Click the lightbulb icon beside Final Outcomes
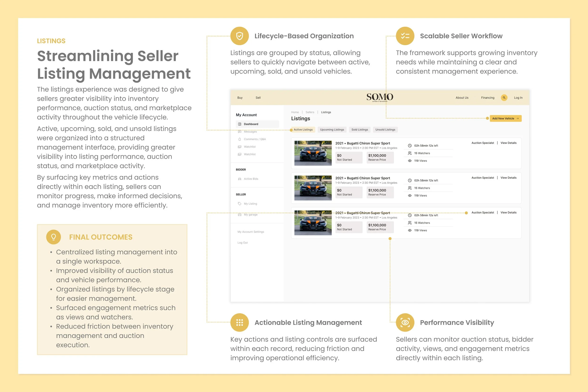The image size is (588, 392). (x=53, y=237)
